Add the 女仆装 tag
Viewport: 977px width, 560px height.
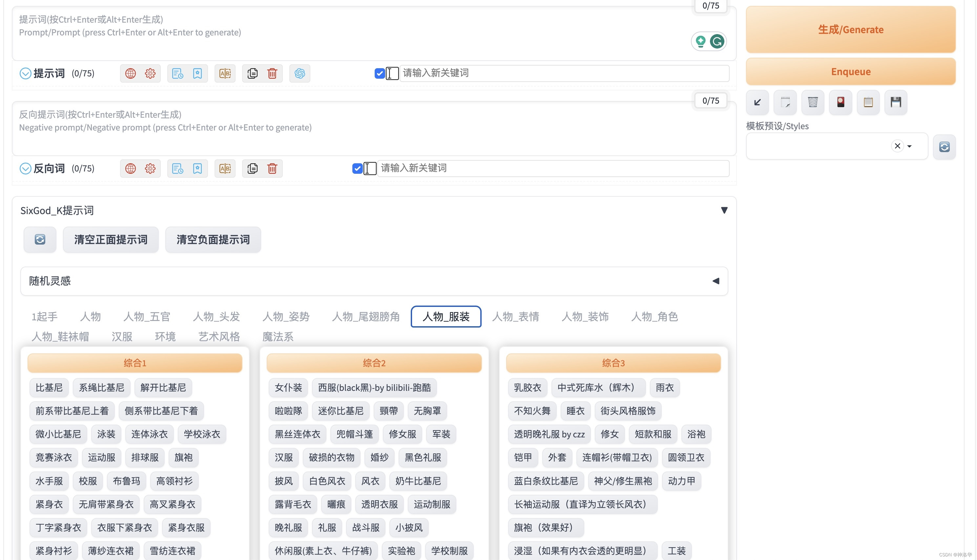coord(288,388)
